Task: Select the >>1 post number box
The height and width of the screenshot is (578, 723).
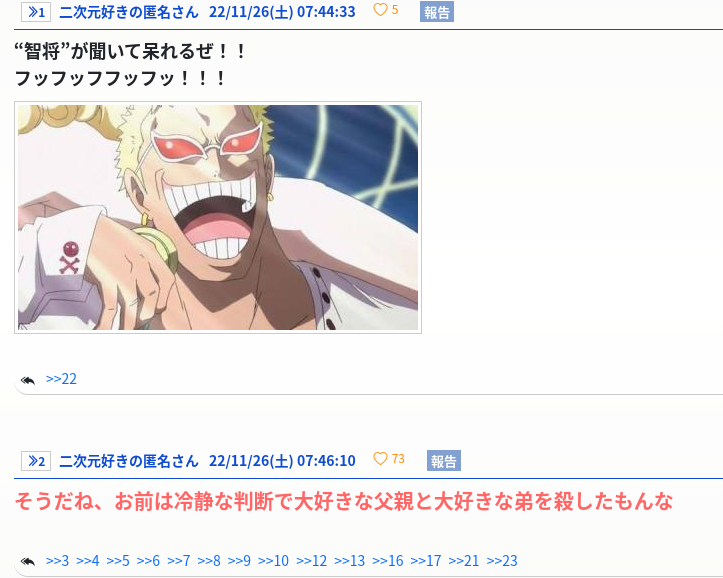Action: coord(36,12)
